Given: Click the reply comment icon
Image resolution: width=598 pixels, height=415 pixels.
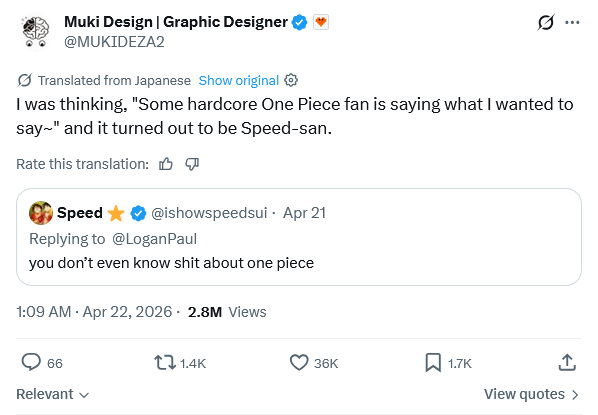Looking at the screenshot, I should [x=31, y=362].
